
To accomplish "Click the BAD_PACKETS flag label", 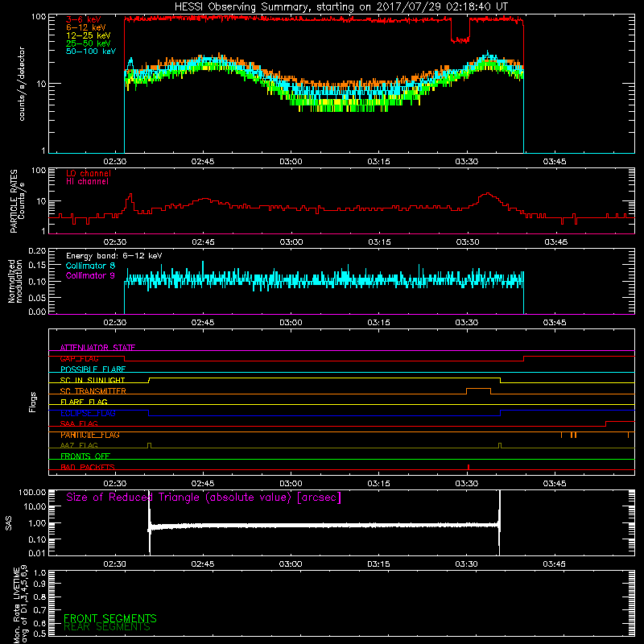I will (88, 467).
